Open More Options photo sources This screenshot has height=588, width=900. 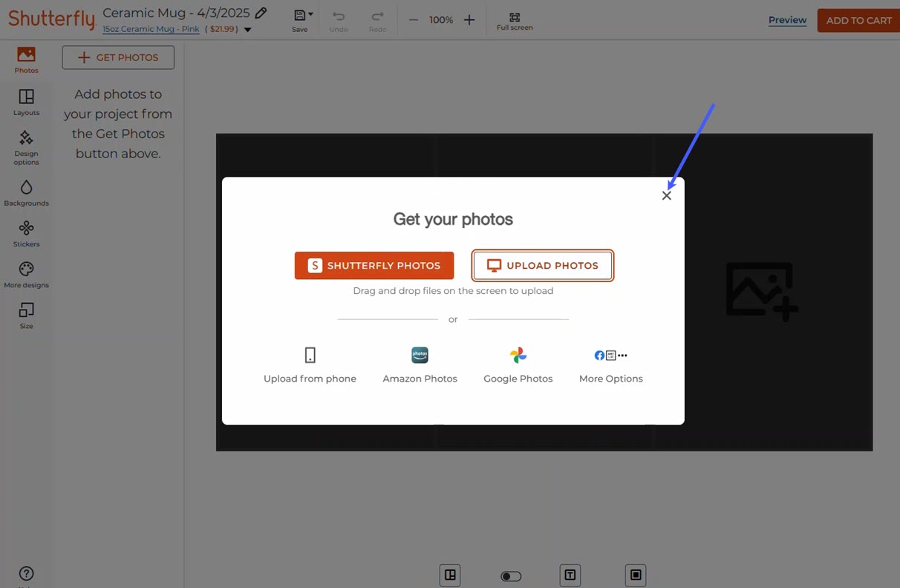611,366
